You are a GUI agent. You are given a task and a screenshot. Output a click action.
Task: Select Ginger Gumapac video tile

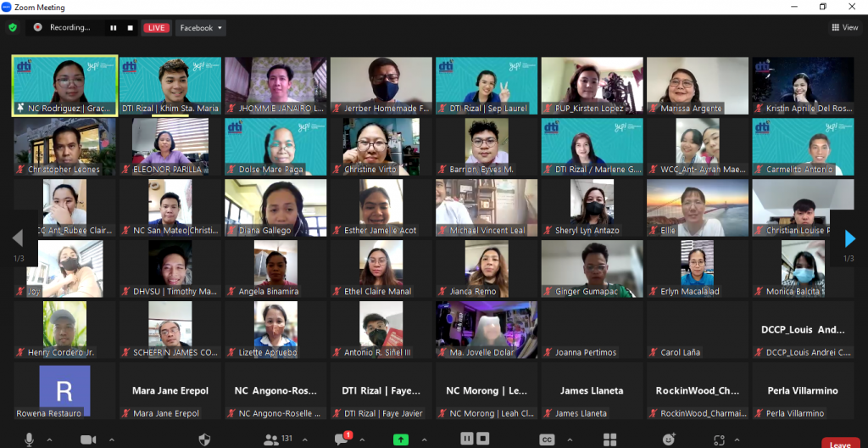pyautogui.click(x=593, y=268)
